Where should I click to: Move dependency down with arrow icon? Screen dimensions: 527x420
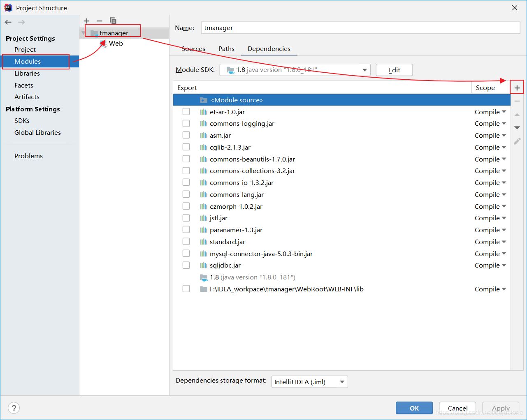(x=517, y=128)
